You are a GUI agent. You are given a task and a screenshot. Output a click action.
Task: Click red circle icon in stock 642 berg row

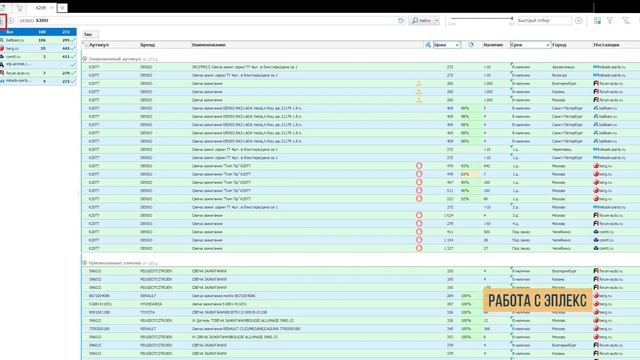(419, 166)
